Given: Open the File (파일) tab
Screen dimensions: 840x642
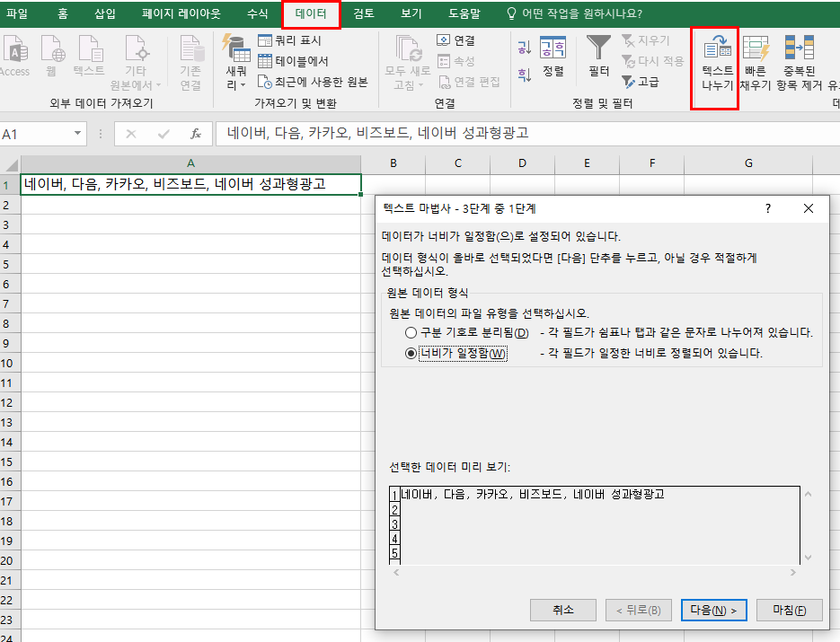Looking at the screenshot, I should click(17, 13).
